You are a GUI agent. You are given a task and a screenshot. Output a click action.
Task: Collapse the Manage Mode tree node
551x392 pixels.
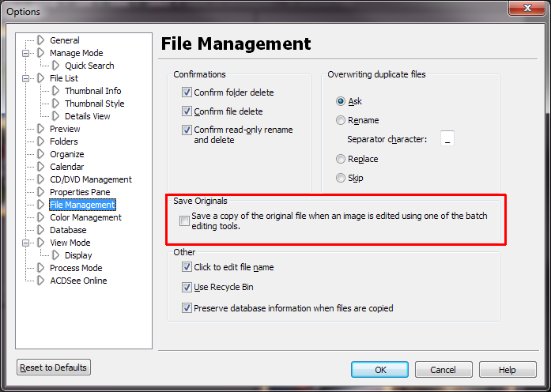click(x=26, y=53)
